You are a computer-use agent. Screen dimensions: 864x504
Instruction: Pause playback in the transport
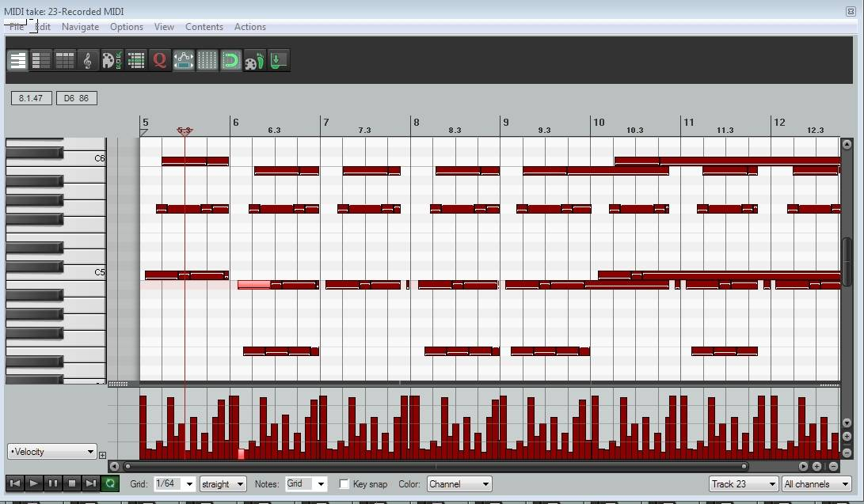(53, 483)
